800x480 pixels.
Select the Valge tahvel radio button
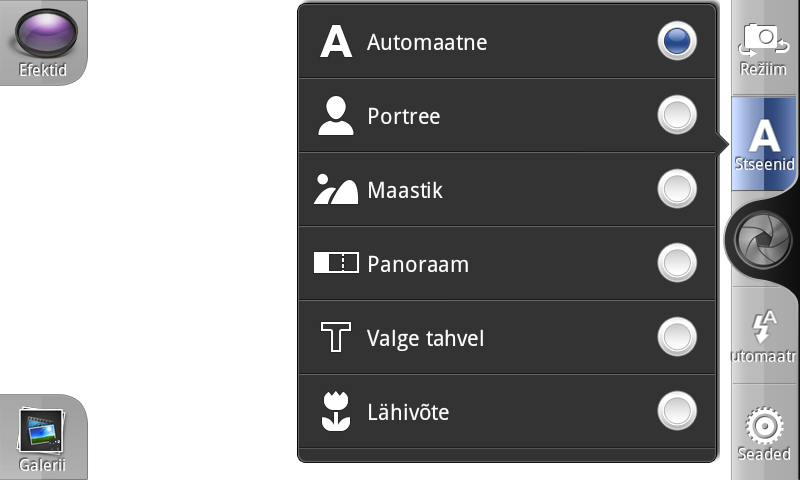677,337
